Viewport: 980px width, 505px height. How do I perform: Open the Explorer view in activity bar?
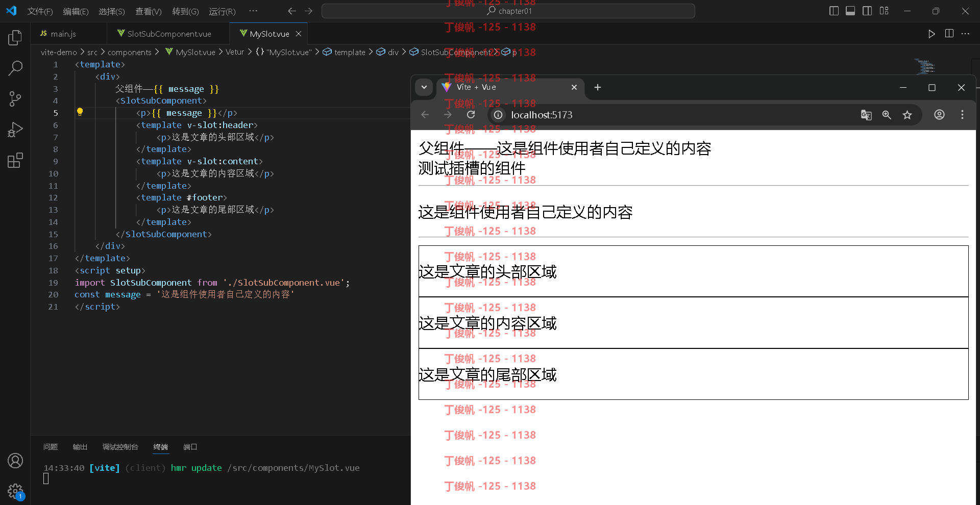point(15,37)
